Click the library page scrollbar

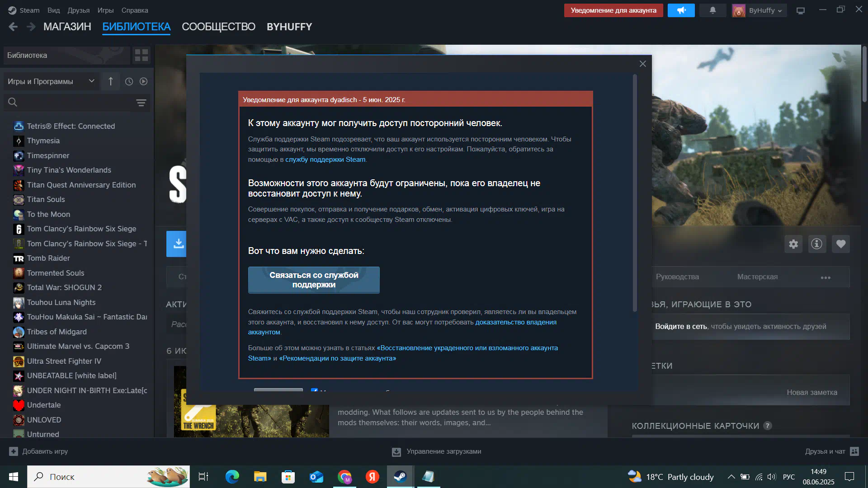(x=864, y=75)
